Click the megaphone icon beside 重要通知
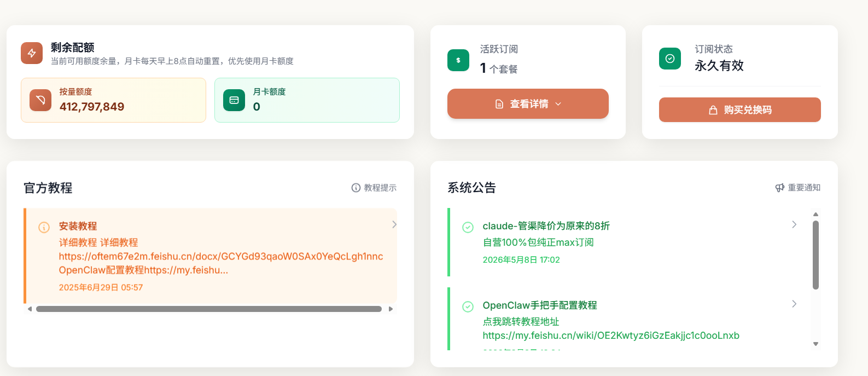This screenshot has width=868, height=376. tap(780, 188)
